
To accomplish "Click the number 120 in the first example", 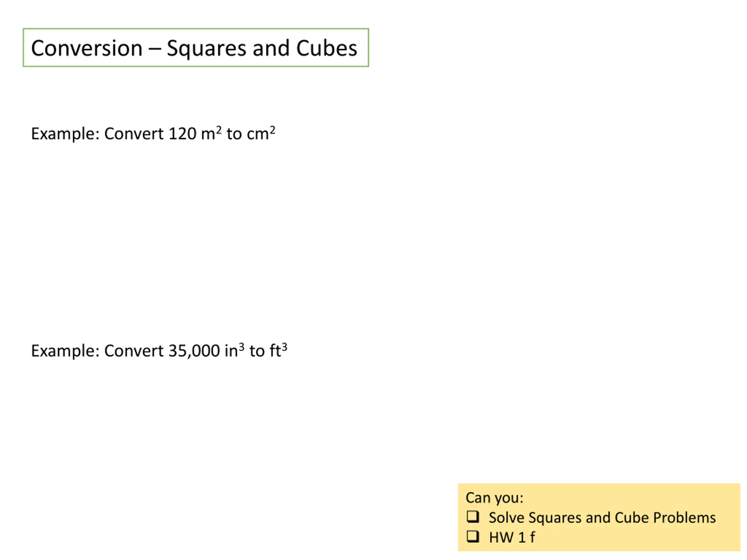I will [182, 134].
